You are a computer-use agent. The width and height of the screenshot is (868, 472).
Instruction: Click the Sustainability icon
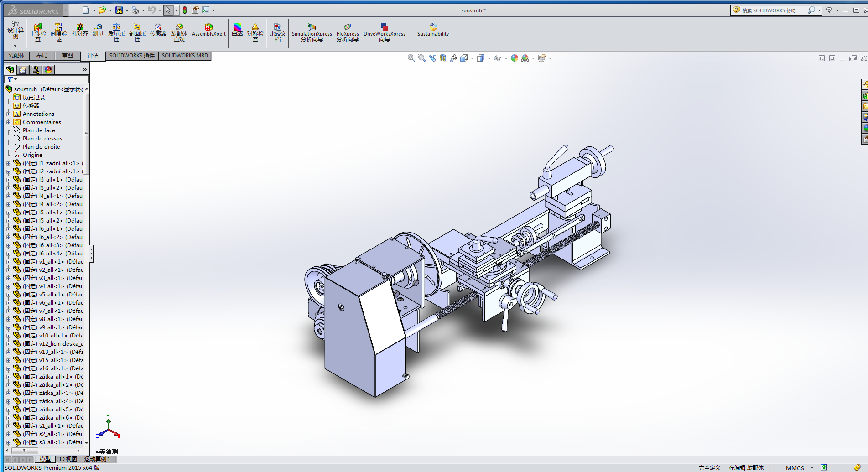pyautogui.click(x=433, y=30)
